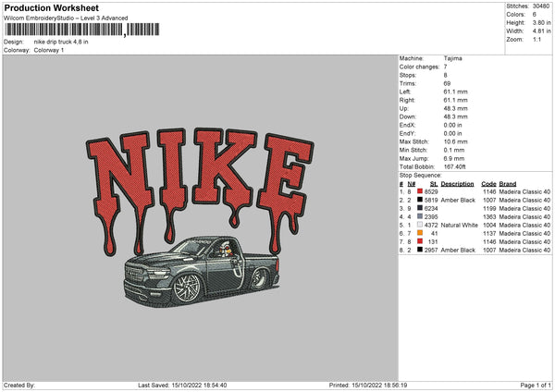Click the 'EndY:' label

coord(407,133)
